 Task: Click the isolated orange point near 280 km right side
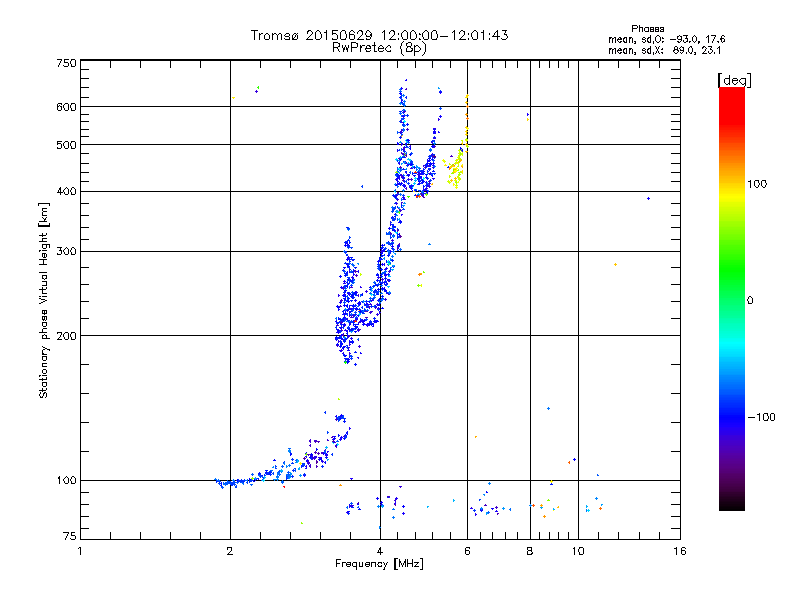pos(615,264)
